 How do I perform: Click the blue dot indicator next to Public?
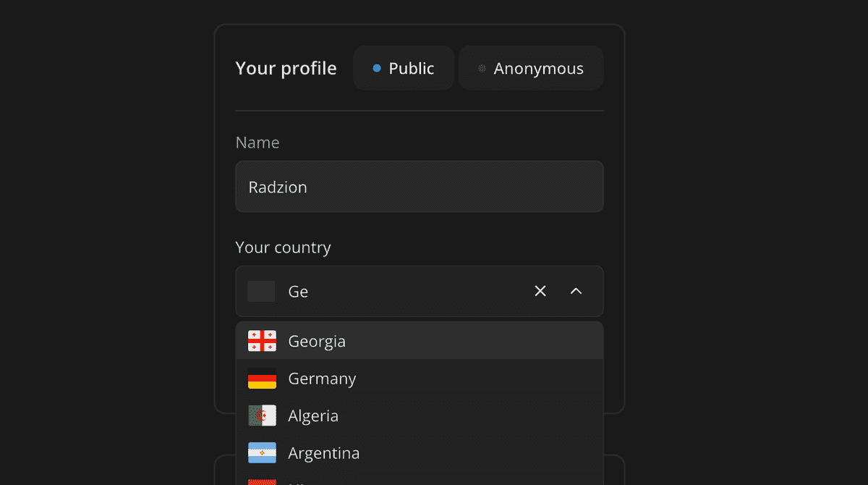(375, 68)
